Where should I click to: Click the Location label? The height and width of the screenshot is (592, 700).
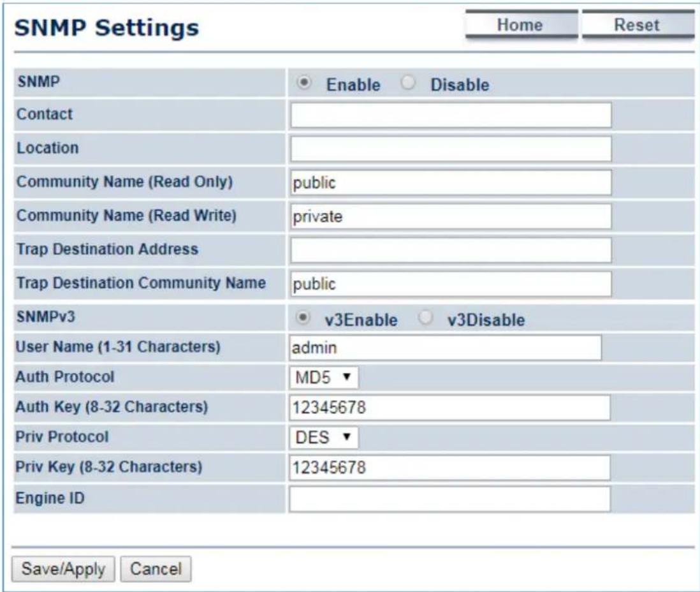[x=47, y=148]
